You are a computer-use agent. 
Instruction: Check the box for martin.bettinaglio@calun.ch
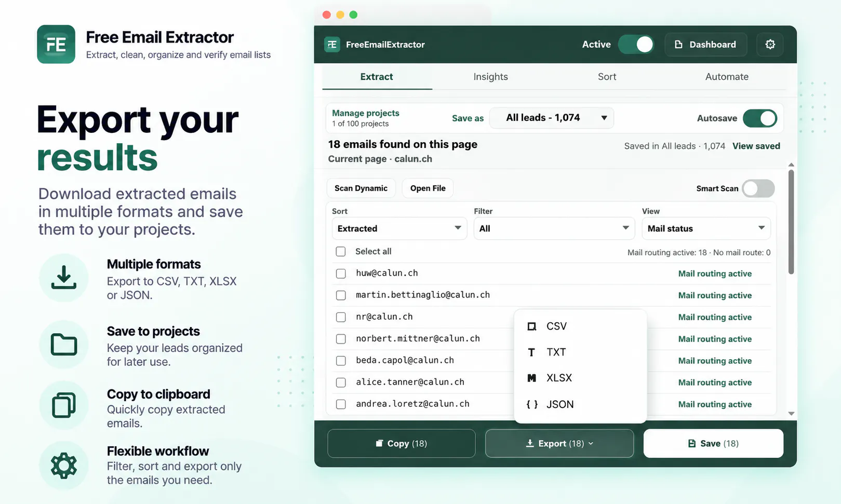click(x=341, y=295)
